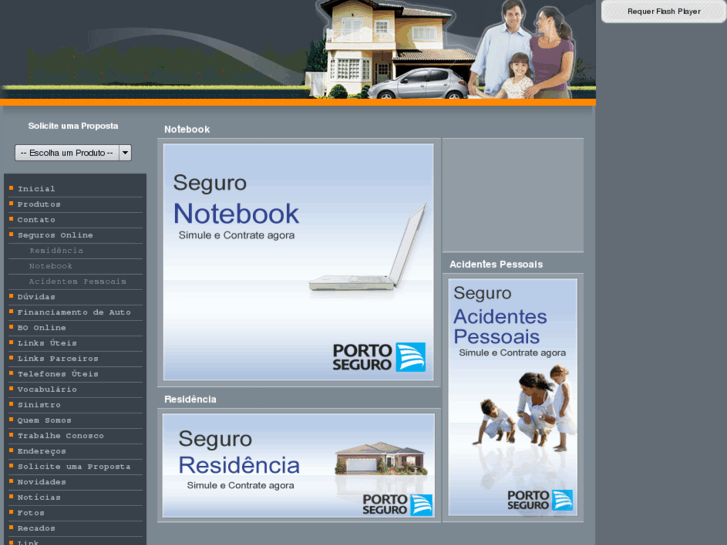Screen dimensions: 727x545
Task: Click Solicite uma Proposta in the sidebar menu
Action: tap(74, 467)
